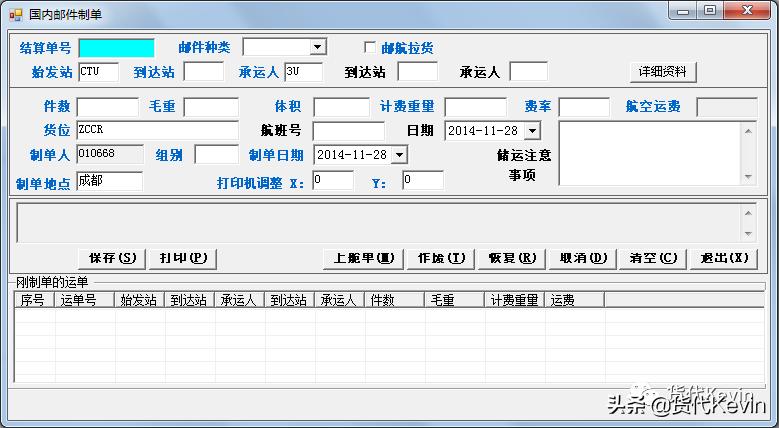
Task: Click the 件数 column header
Action: tap(394, 300)
